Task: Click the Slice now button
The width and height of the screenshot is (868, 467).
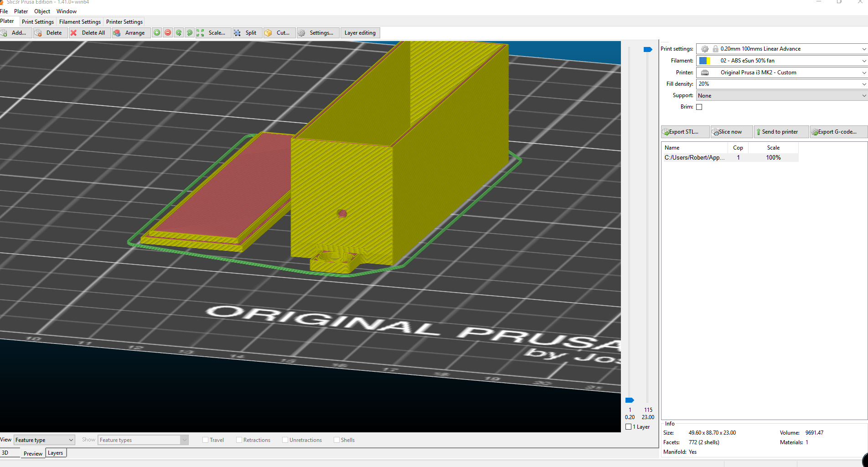Action: point(731,132)
